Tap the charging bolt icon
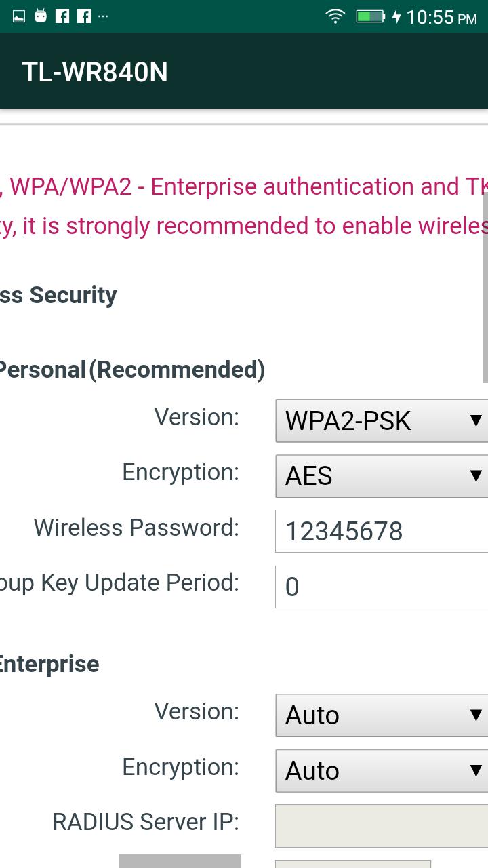 396,16
